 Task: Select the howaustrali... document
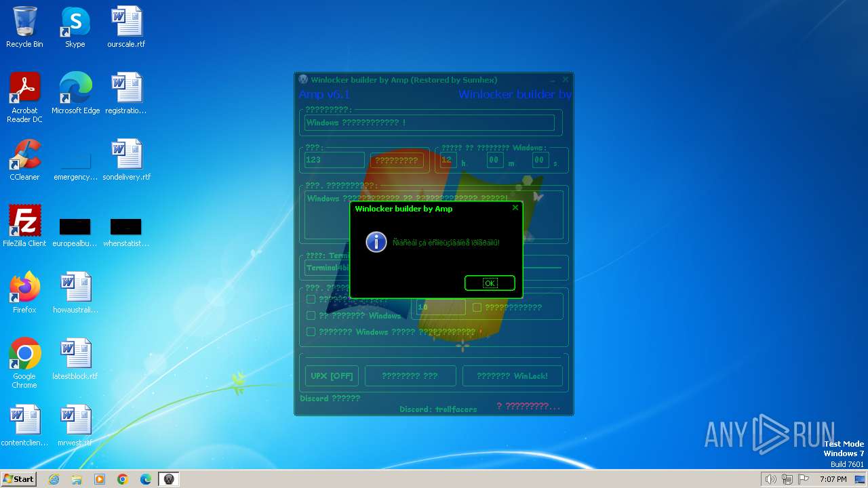tap(75, 293)
